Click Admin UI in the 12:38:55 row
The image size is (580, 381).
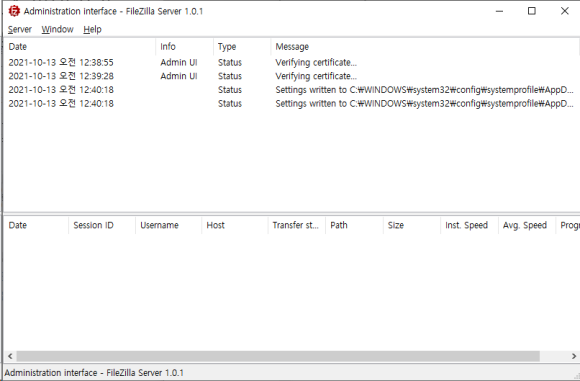(179, 63)
